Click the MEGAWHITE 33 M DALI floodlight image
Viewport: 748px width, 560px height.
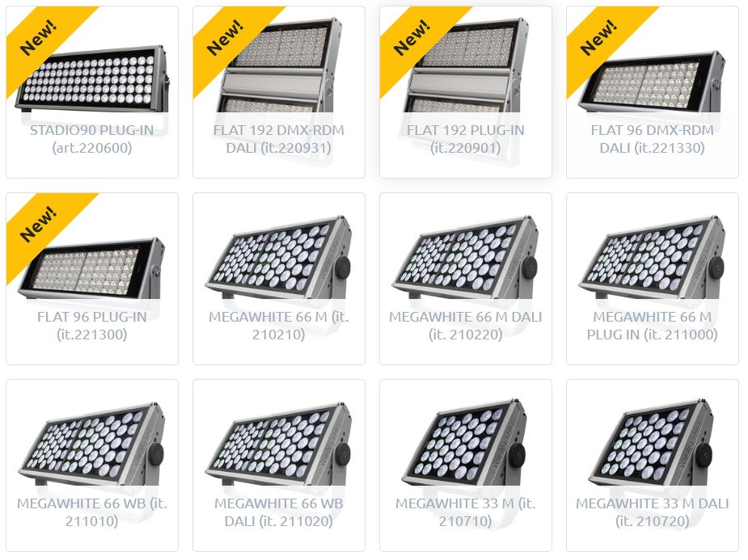click(652, 442)
